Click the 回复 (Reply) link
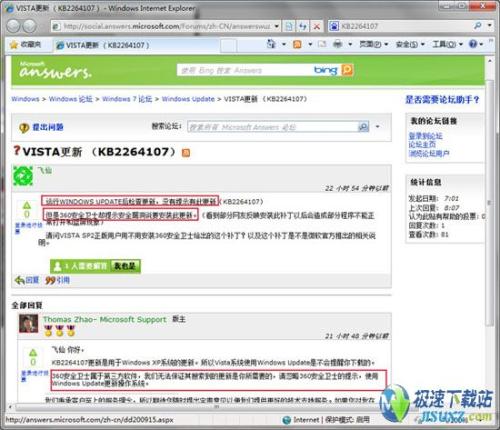 [27, 280]
